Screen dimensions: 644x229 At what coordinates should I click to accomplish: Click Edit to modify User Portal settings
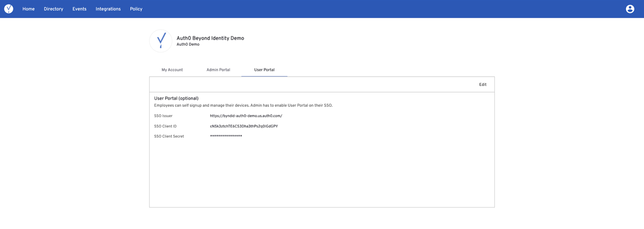483,85
